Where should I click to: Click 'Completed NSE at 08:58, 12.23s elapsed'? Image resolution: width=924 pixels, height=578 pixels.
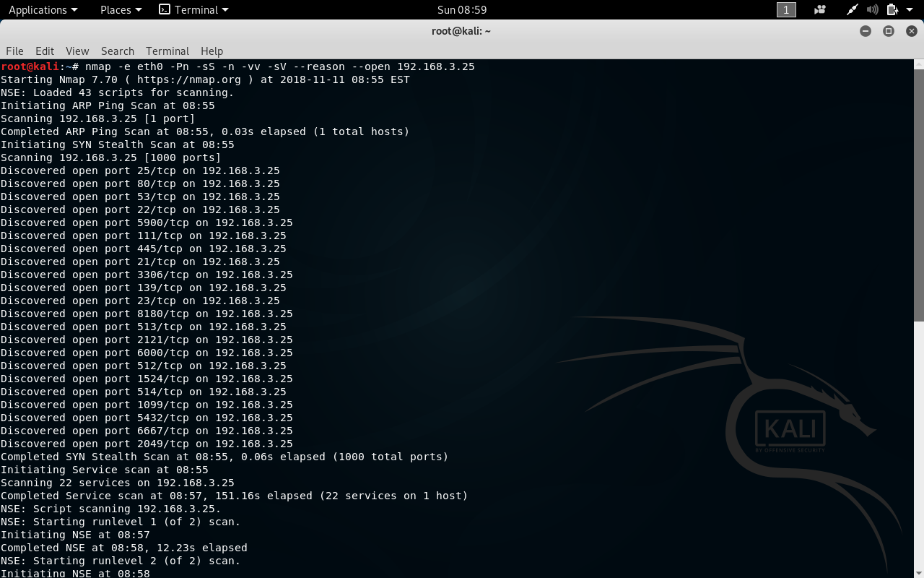click(124, 548)
